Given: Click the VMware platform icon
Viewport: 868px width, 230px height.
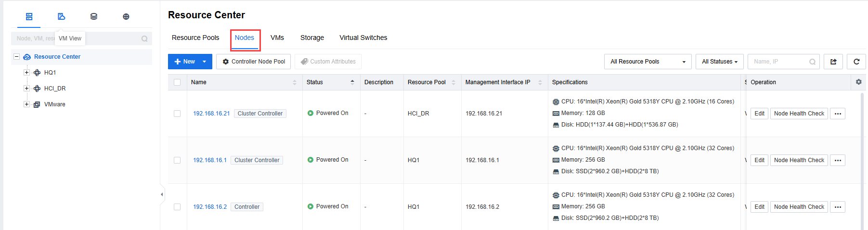Looking at the screenshot, I should point(37,104).
